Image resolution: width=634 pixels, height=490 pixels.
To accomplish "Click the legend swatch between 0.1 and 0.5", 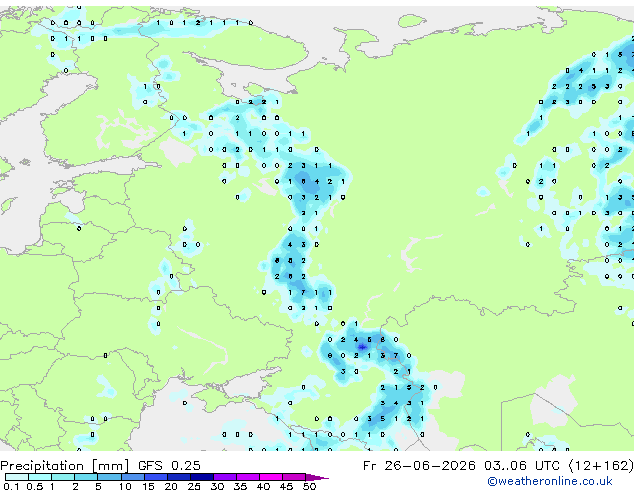I will tap(17, 477).
